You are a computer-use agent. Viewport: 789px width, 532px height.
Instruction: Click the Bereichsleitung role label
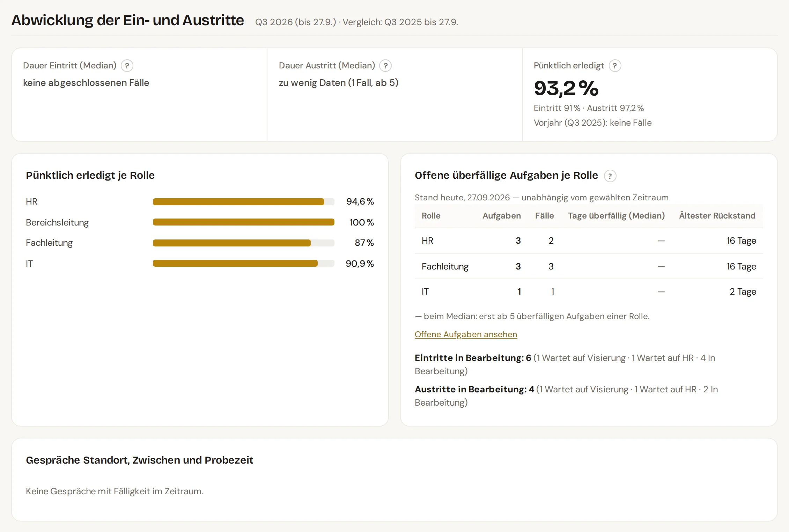coord(57,222)
